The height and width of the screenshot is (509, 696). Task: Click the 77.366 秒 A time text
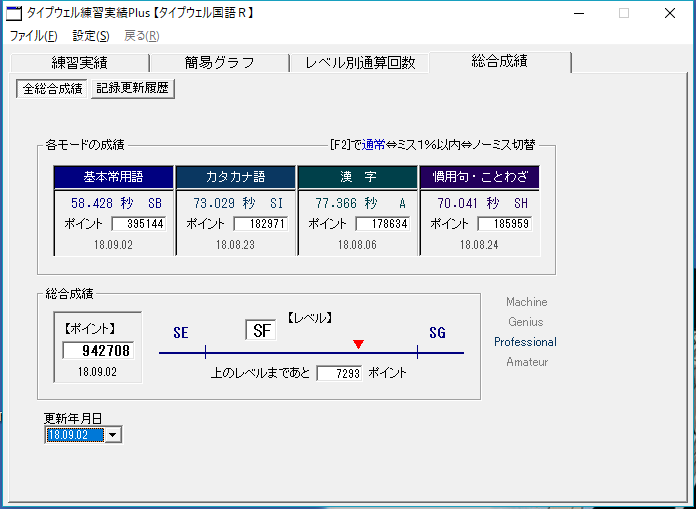coord(360,203)
